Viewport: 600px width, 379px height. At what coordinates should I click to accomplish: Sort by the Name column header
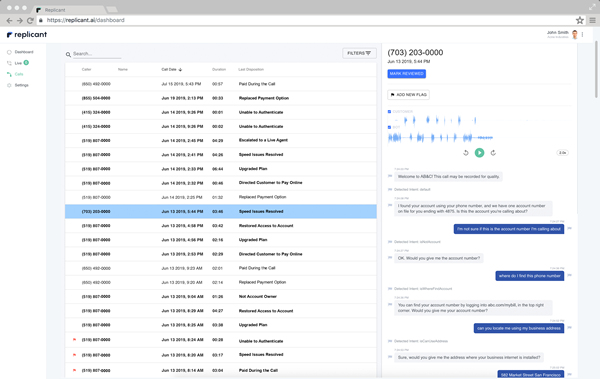(x=122, y=69)
